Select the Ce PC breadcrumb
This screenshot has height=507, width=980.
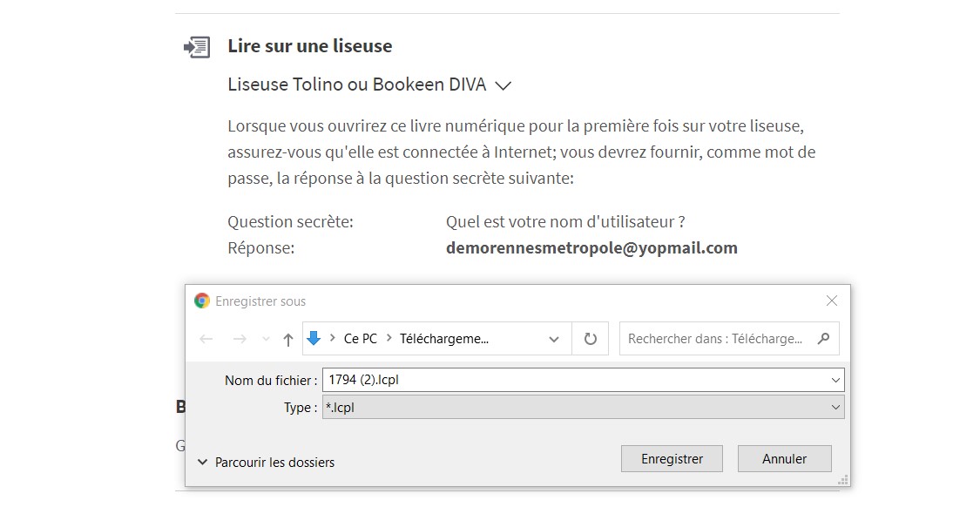click(361, 339)
